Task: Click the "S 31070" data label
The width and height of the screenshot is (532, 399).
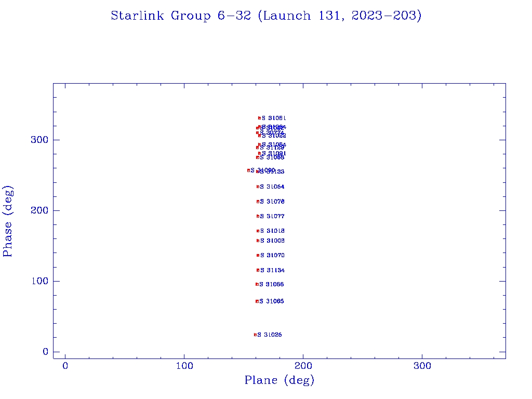Action: 272,255
